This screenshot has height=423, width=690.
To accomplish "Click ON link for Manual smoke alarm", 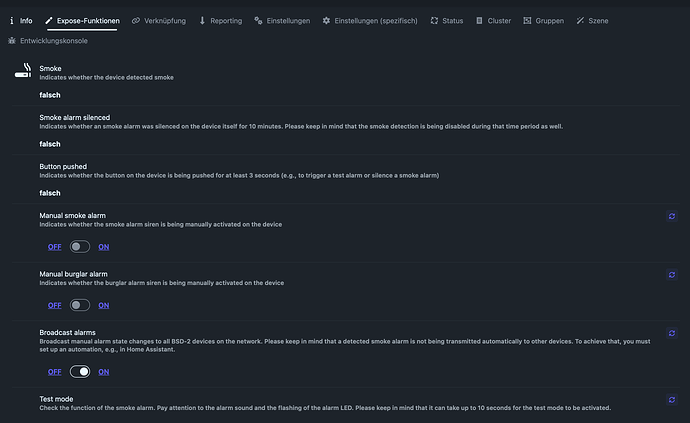I will pyautogui.click(x=103, y=247).
